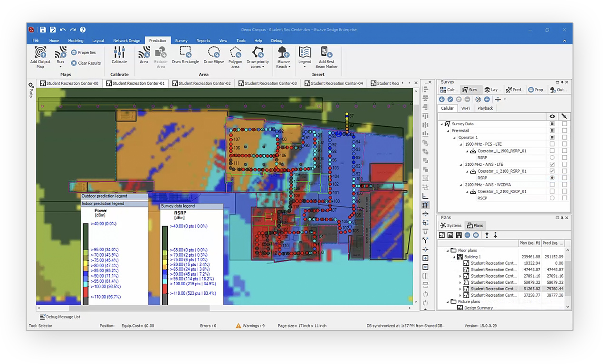
Task: Click the Undo arrow in title bar
Action: pos(63,29)
